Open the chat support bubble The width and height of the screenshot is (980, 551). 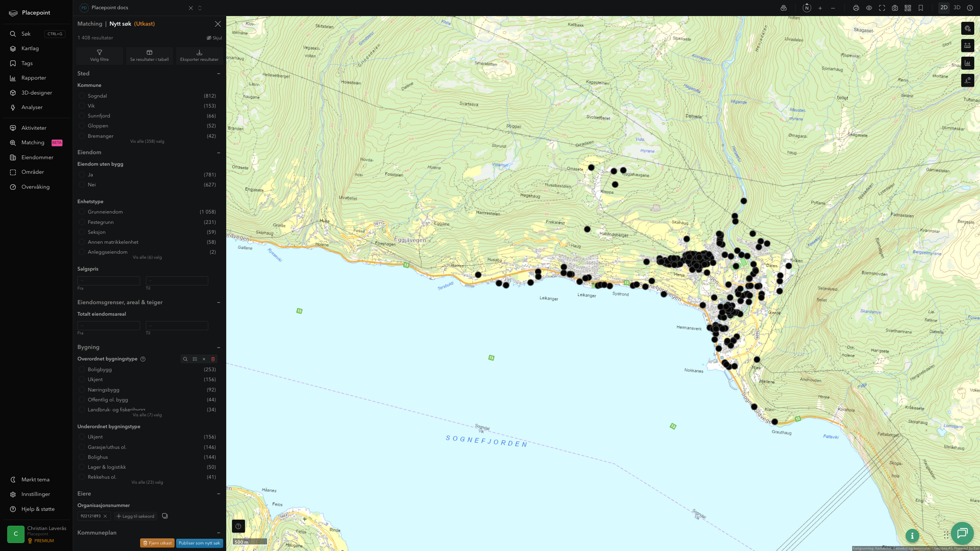pyautogui.click(x=962, y=533)
